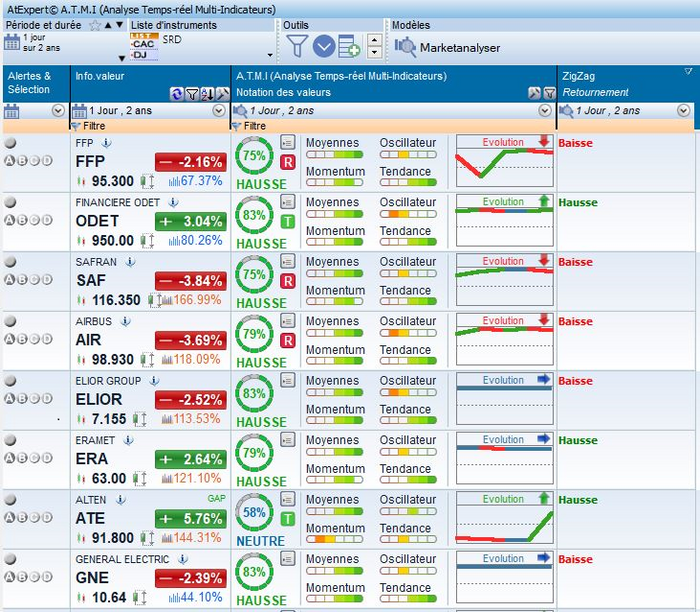Image resolution: width=700 pixels, height=612 pixels.
Task: Click the add-column table icon in Outils
Action: pos(349,46)
